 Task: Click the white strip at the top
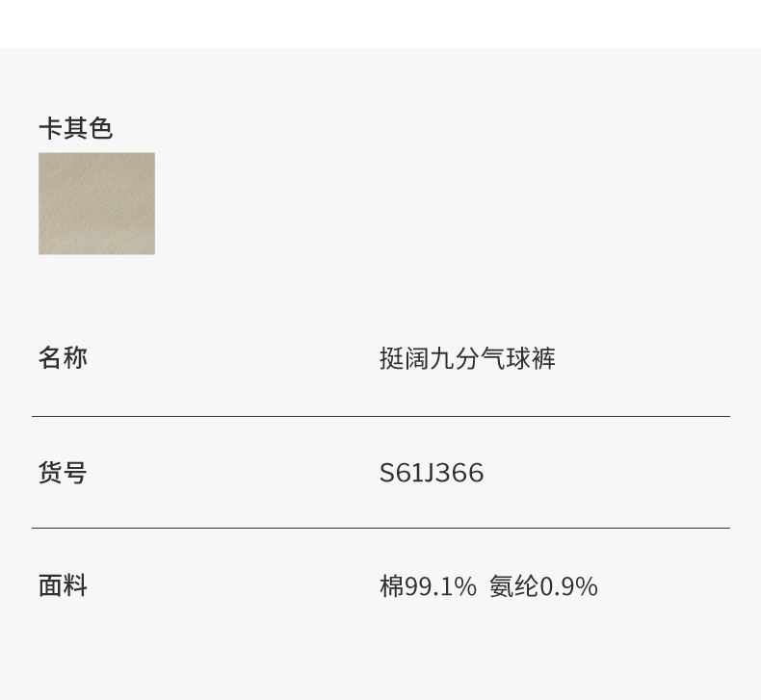coord(380,23)
